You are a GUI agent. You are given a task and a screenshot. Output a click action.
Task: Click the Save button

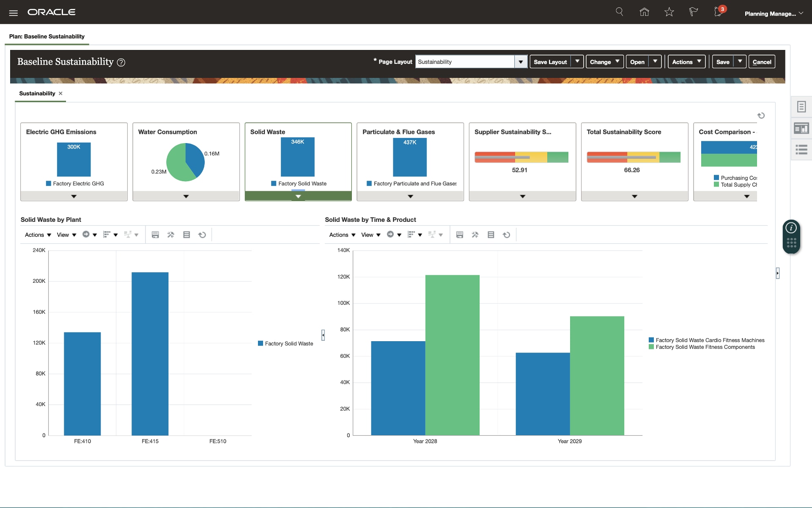coord(723,62)
